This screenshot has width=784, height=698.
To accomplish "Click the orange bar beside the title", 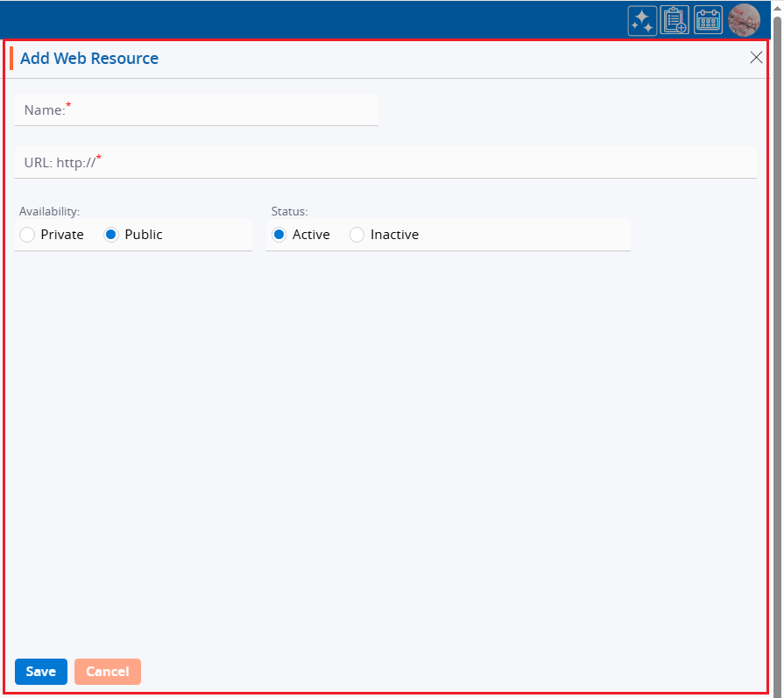I will [11, 59].
